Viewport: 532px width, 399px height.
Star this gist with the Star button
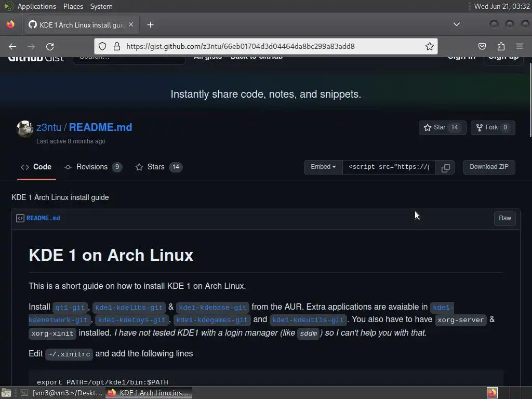443,128
